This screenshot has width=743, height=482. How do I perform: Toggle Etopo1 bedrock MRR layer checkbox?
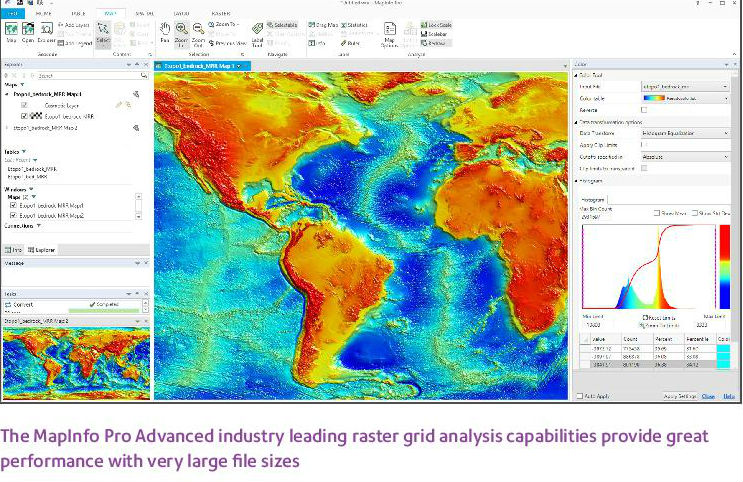click(x=24, y=116)
